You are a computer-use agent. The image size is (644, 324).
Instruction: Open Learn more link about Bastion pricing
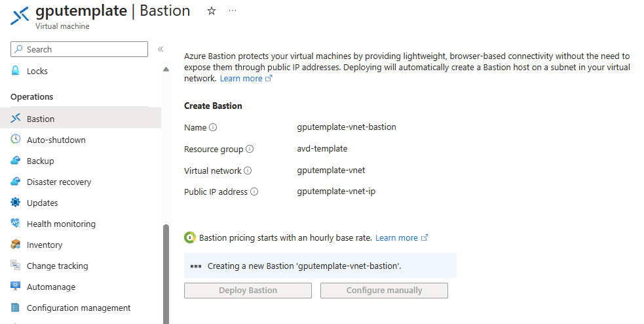[x=401, y=237]
